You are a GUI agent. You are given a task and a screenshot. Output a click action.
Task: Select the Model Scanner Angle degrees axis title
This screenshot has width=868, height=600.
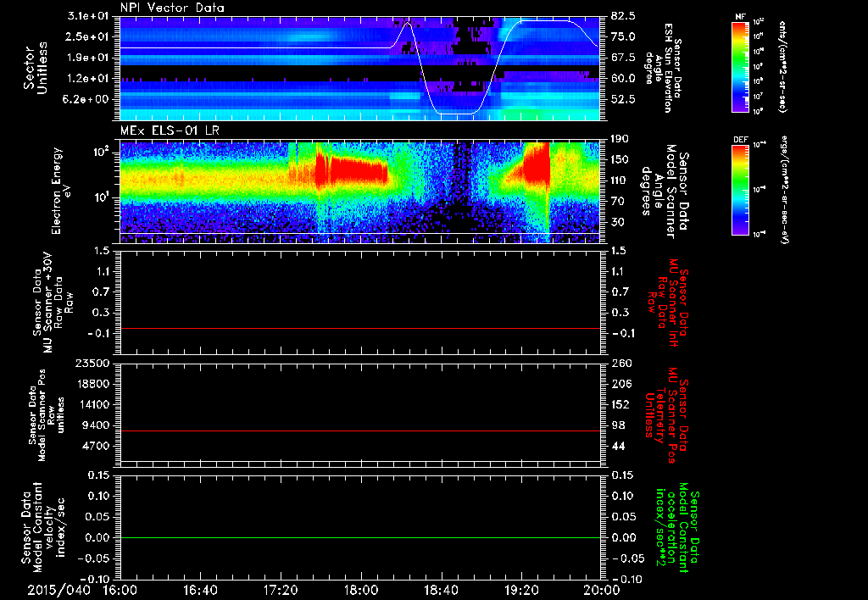[665, 192]
